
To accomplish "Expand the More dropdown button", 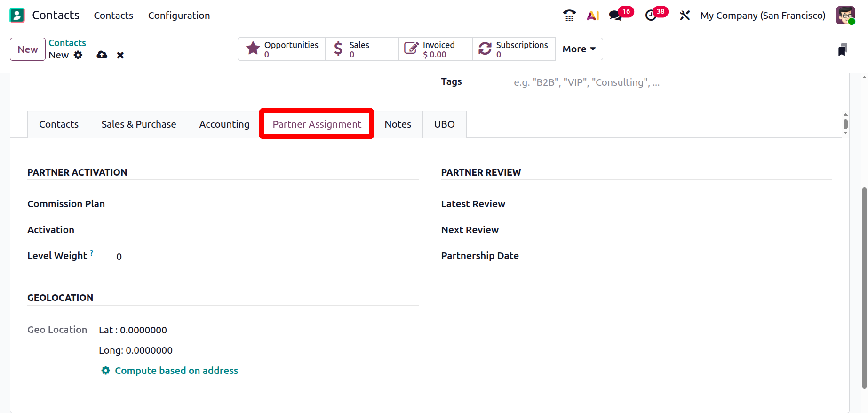I will click(579, 49).
